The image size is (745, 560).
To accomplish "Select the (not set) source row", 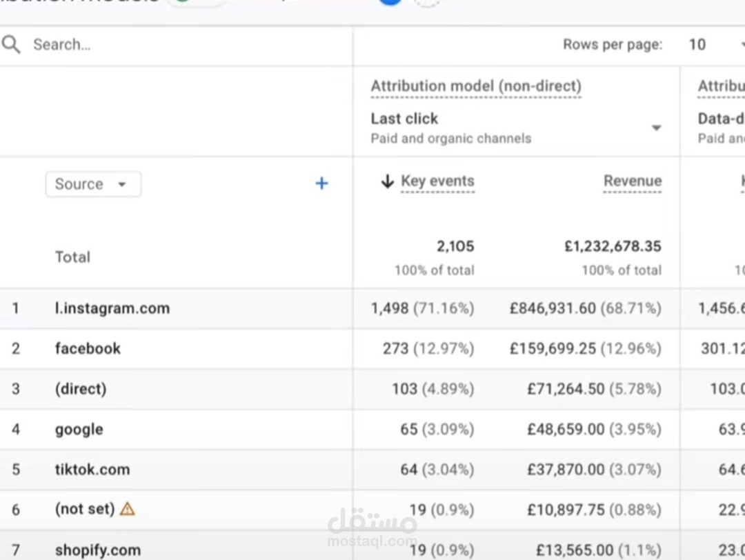I will pos(85,509).
